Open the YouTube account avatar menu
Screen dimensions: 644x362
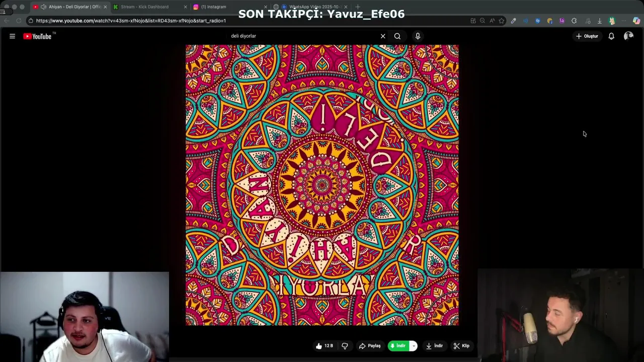(628, 36)
